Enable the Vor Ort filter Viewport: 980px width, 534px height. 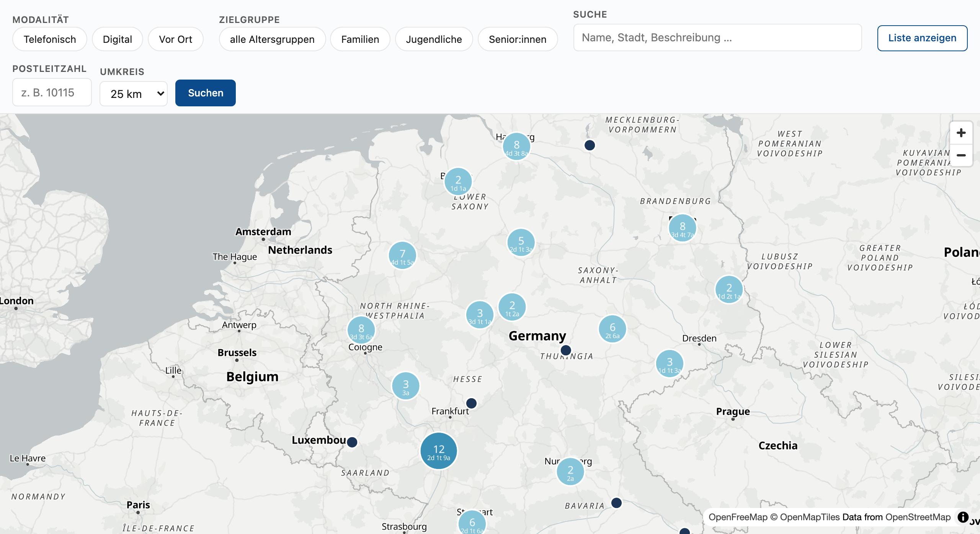coord(176,39)
